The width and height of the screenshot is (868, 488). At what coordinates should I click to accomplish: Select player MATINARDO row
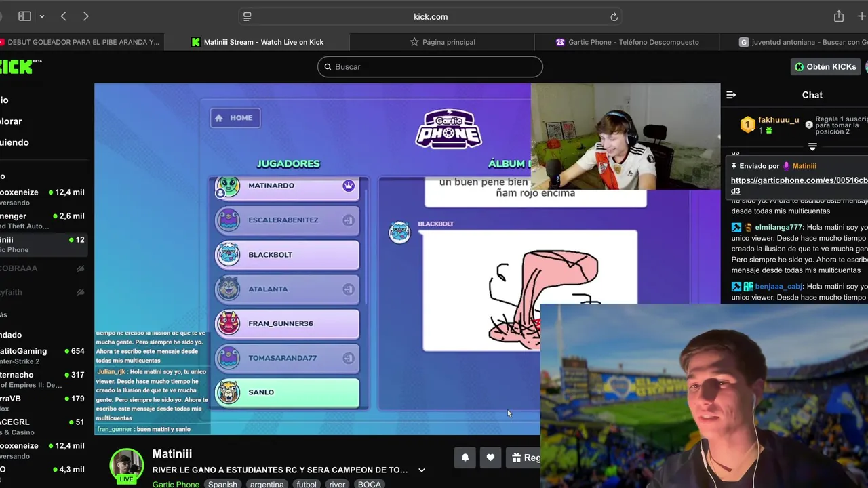tap(287, 186)
